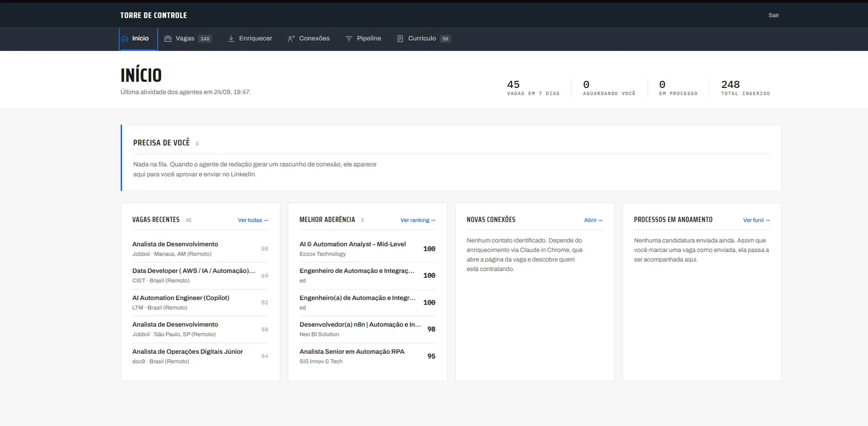868x426 pixels.
Task: Click the Em Processo stat
Action: coord(678,88)
